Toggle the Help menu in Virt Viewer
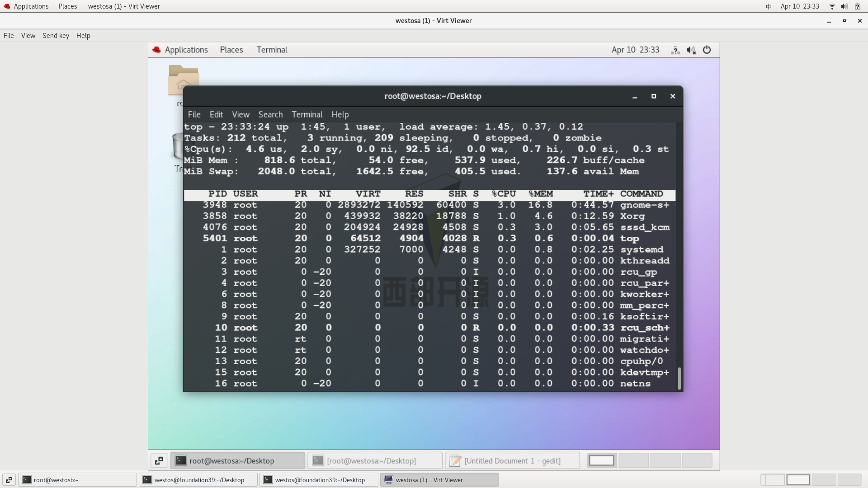868x488 pixels. (83, 35)
